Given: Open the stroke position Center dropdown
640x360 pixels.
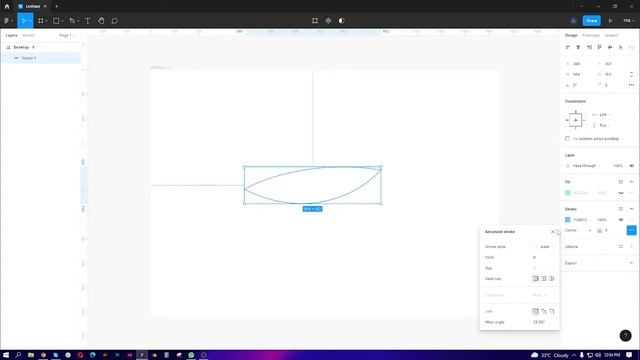Looking at the screenshot, I should [x=578, y=231].
